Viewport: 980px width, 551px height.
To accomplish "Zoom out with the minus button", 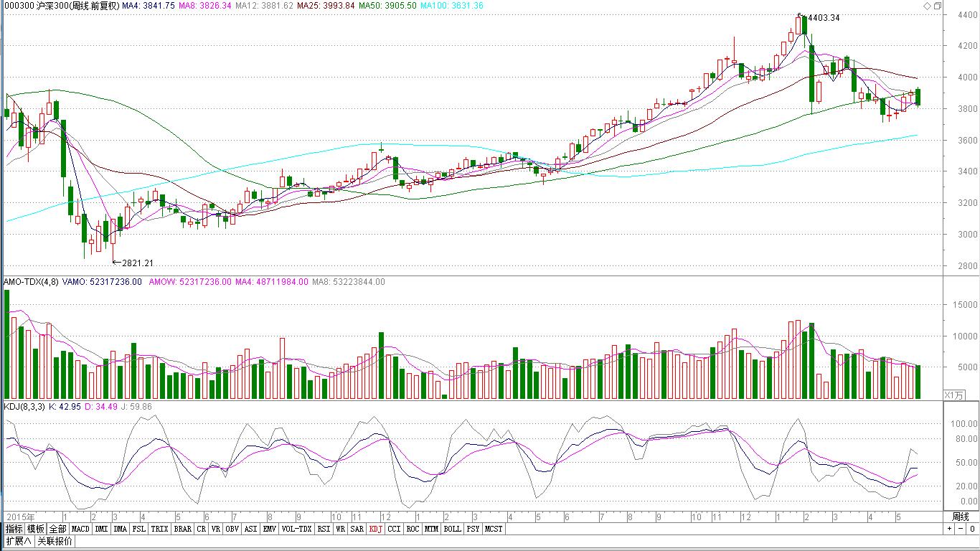I will coord(961,529).
